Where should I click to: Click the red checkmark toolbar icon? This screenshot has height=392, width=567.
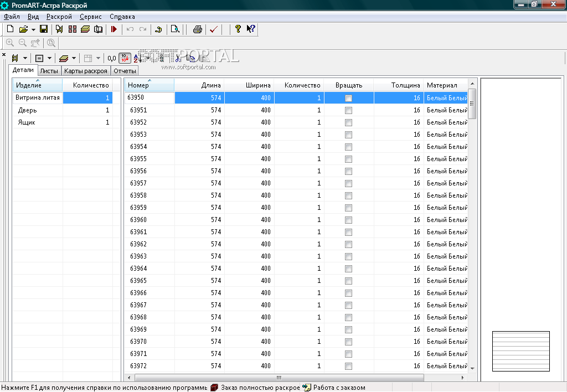click(x=213, y=29)
